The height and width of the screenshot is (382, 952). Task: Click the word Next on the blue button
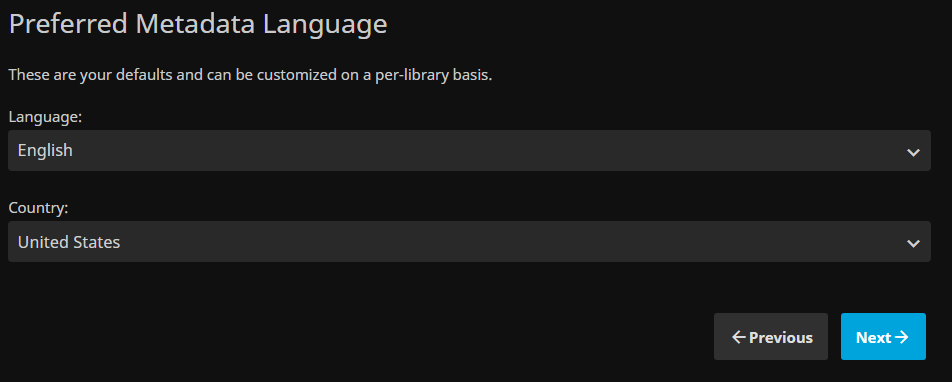point(874,338)
